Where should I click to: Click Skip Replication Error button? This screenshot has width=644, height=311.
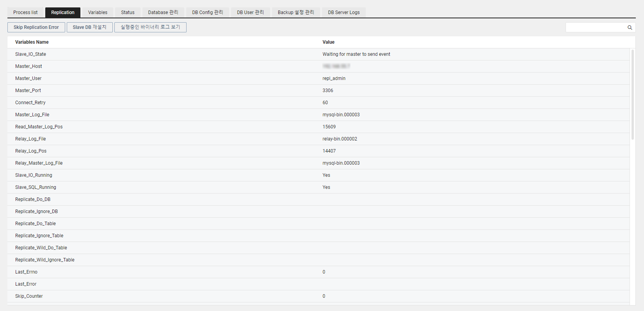click(36, 27)
